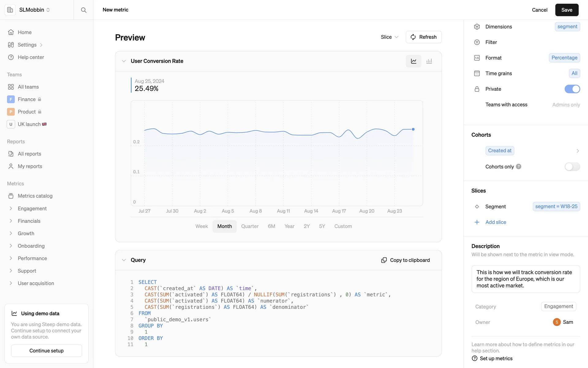Expand the Engagement metrics group
This screenshot has height=368, width=588.
pyautogui.click(x=11, y=209)
